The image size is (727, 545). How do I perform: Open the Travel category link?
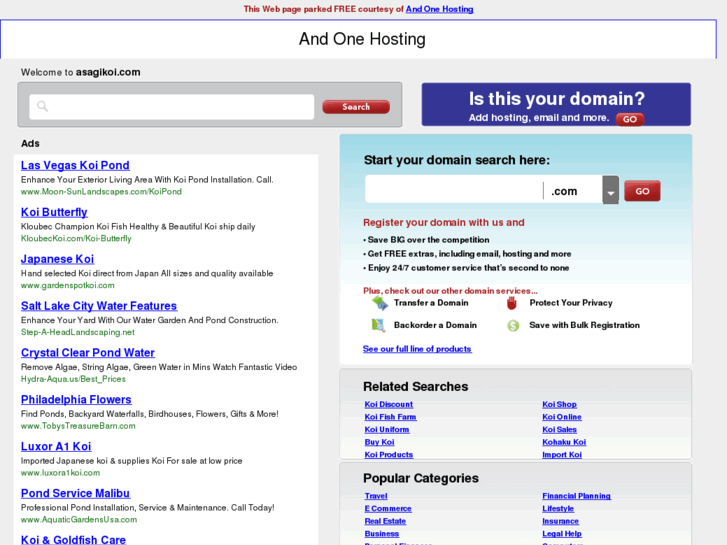point(376,496)
